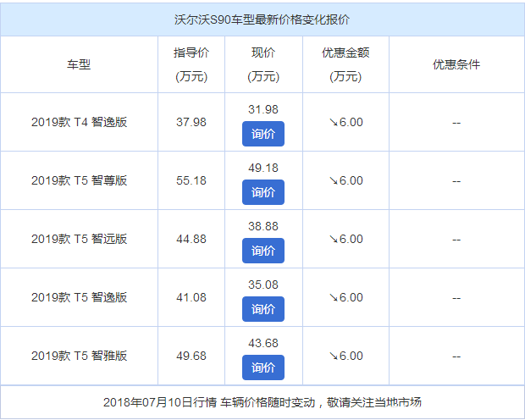Click guide price 55.18
Viewport: 525px width, 420px height.
click(x=191, y=180)
